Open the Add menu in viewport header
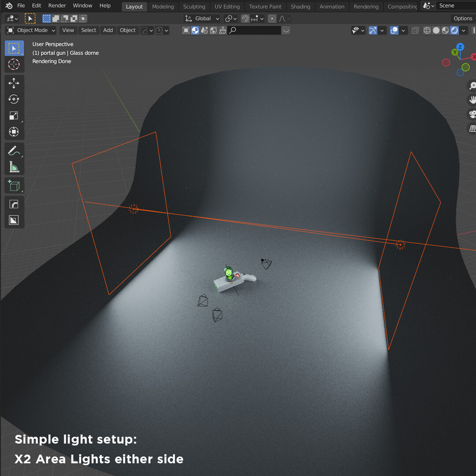 point(108,30)
